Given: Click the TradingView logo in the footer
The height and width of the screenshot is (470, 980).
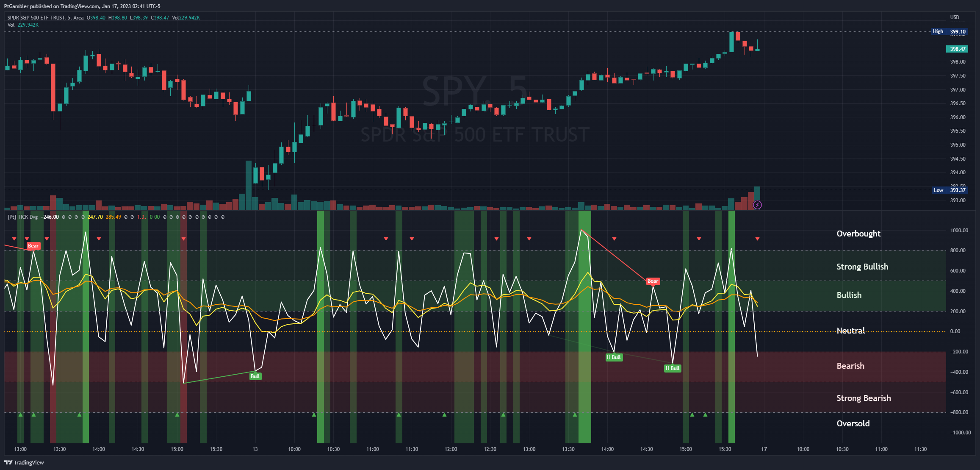Looking at the screenshot, I should coord(24,462).
